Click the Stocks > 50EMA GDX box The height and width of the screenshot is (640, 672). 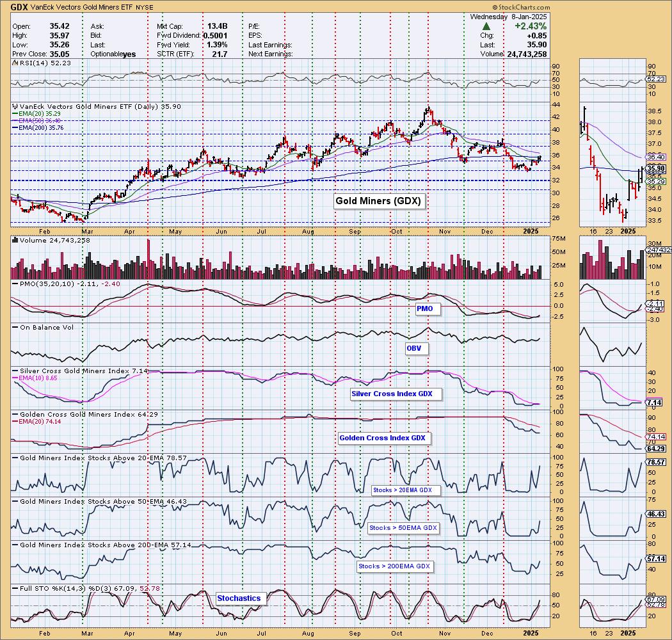point(403,528)
